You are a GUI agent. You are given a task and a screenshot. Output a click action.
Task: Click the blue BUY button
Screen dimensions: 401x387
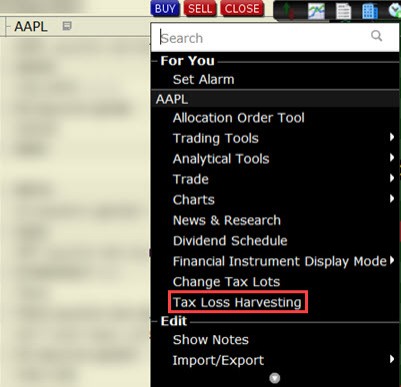(x=165, y=8)
